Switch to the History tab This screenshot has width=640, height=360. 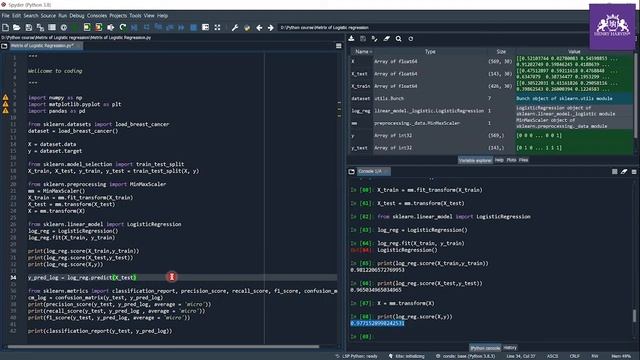tap(510, 347)
